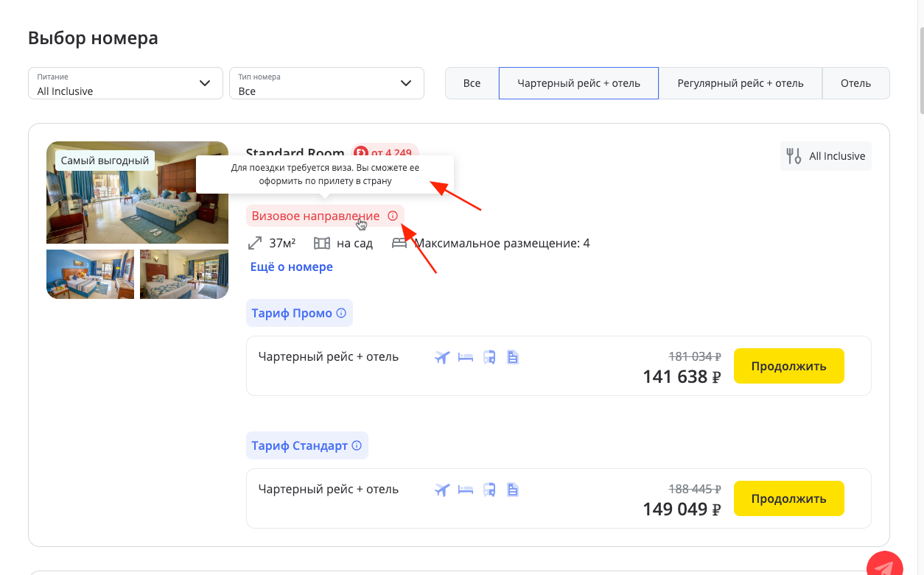The height and width of the screenshot is (575, 924).
Task: Click airplane icon in Промо tariff row
Action: coord(442,358)
